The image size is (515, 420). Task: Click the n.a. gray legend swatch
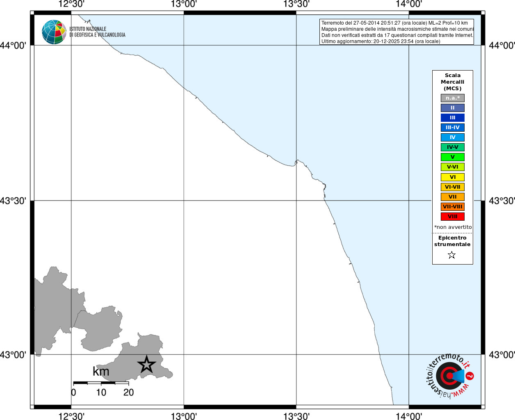tap(452, 98)
